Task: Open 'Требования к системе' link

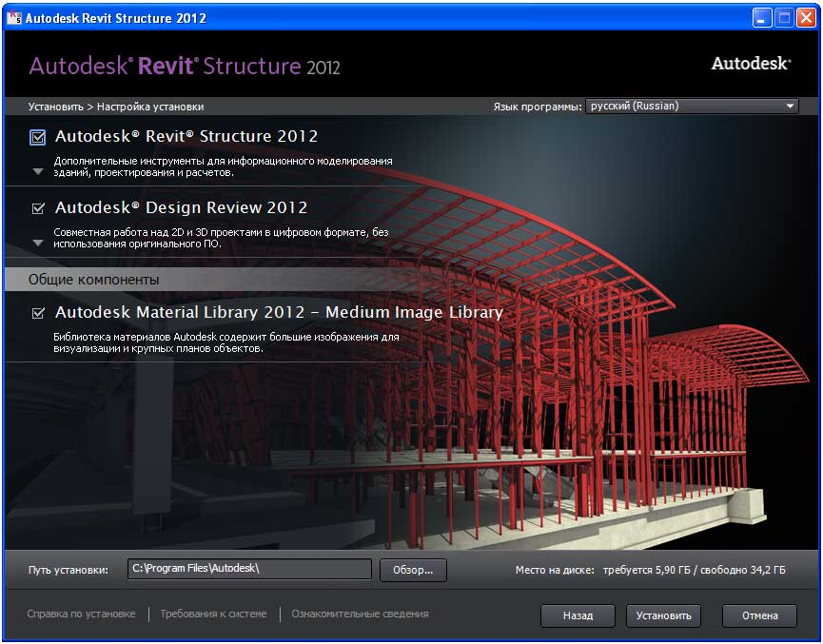Action: [213, 615]
